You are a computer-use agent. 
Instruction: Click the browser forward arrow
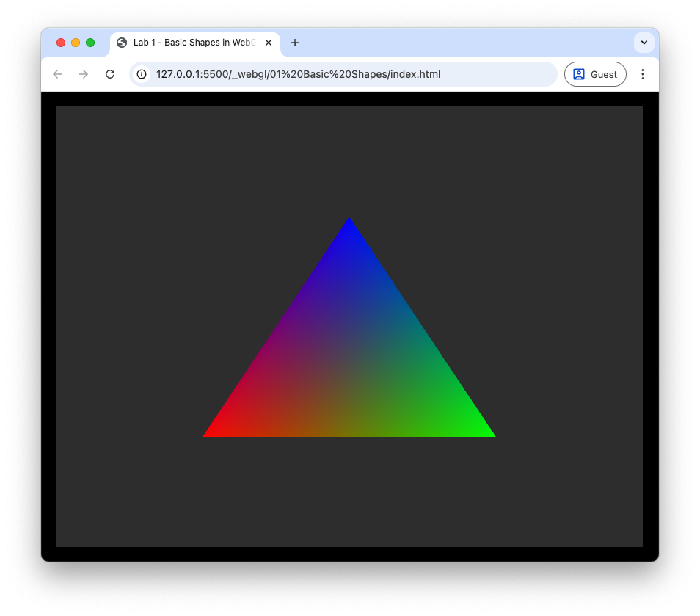pyautogui.click(x=84, y=74)
